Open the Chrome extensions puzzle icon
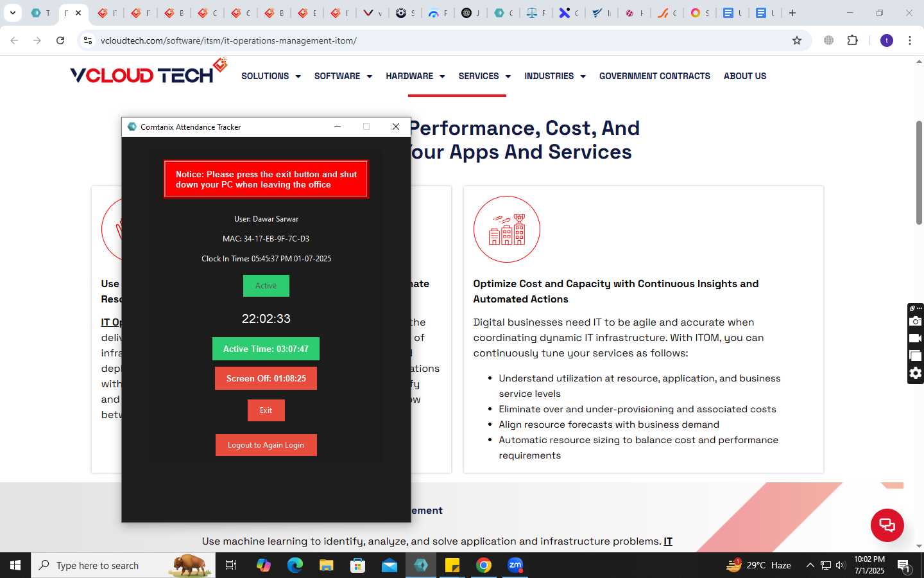 point(852,40)
